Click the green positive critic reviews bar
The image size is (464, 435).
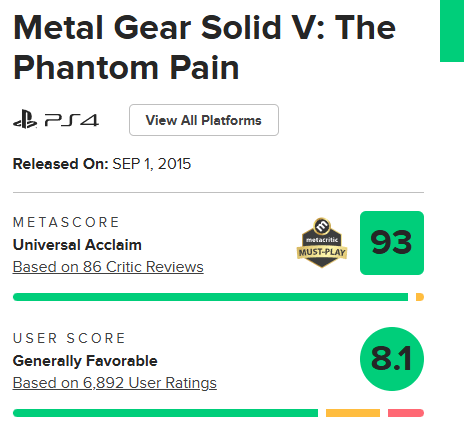(210, 297)
